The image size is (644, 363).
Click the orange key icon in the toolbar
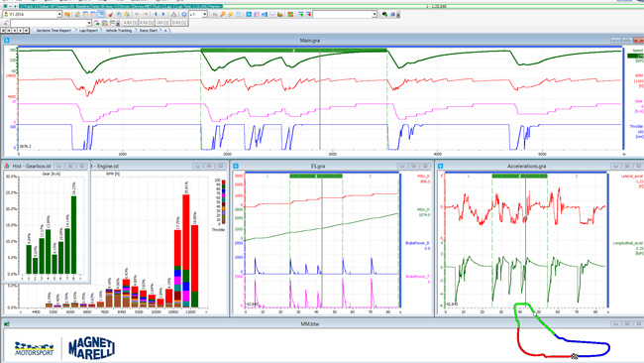coord(222,15)
